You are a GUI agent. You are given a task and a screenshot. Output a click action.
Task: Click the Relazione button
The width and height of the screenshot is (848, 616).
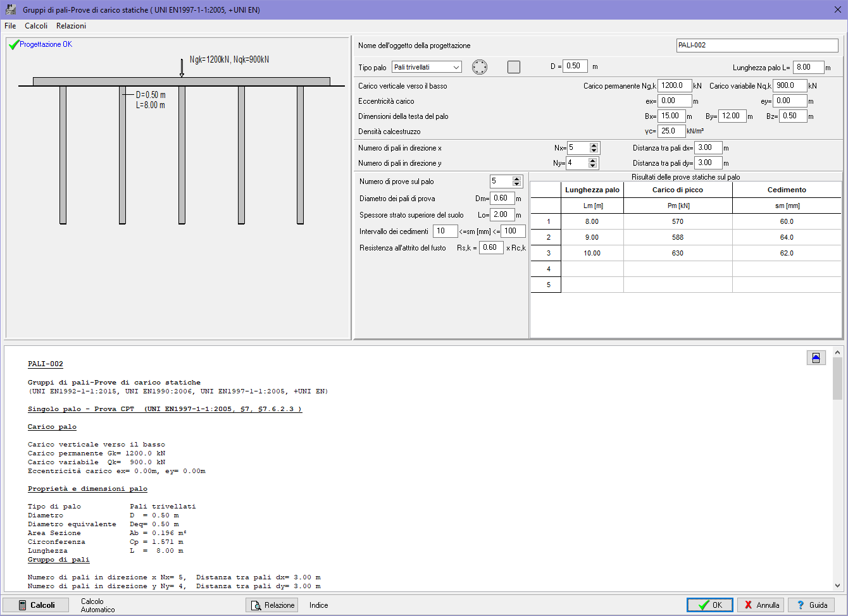point(272,605)
